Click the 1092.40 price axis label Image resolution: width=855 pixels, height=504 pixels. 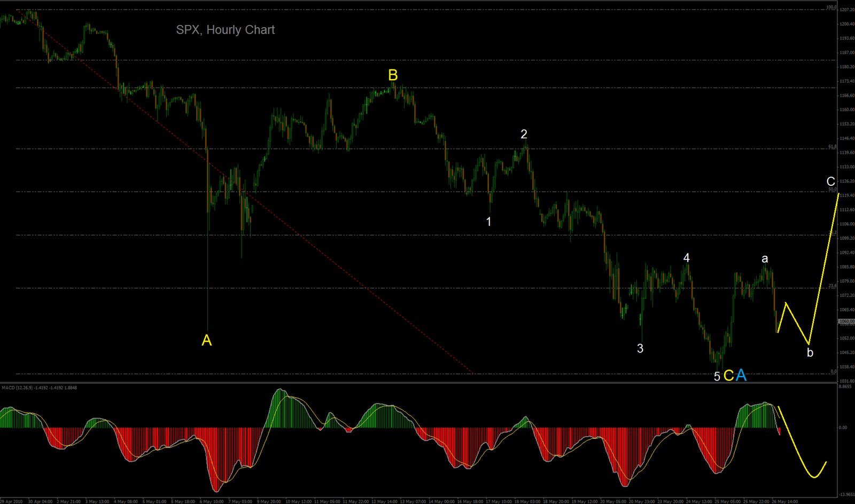(847, 253)
